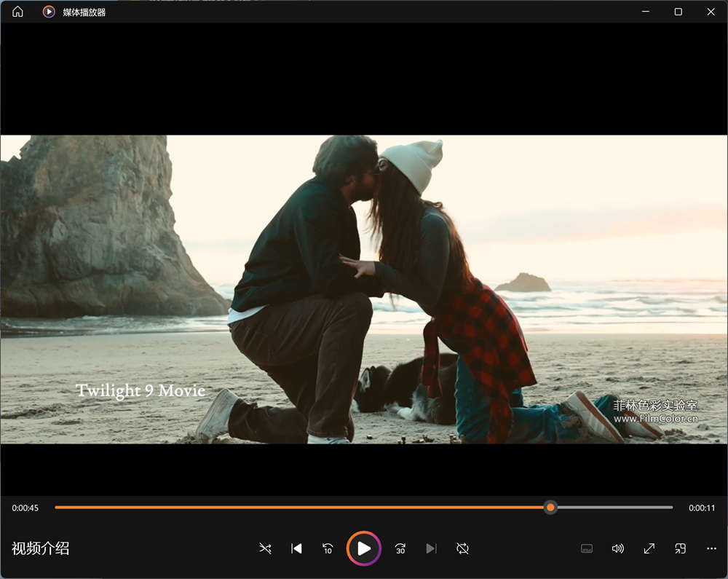Screen dimensions: 728x579
Task: Toggle repeat mode
Action: click(462, 548)
